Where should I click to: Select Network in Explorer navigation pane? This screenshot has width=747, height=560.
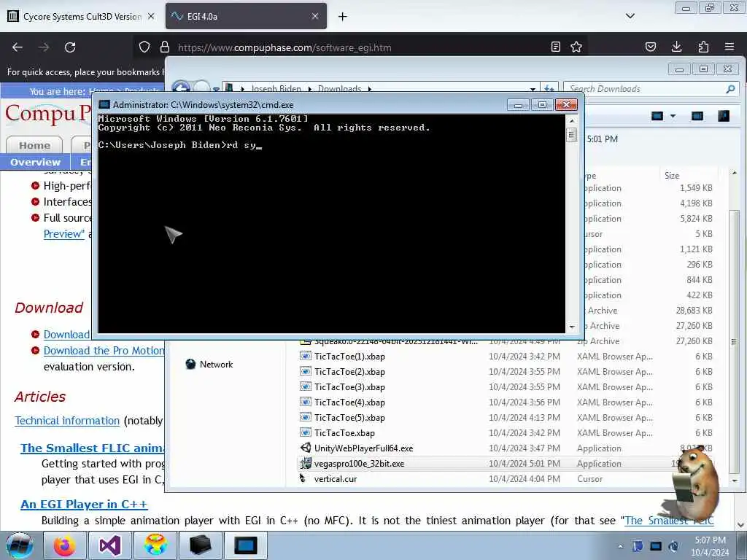[216, 365]
